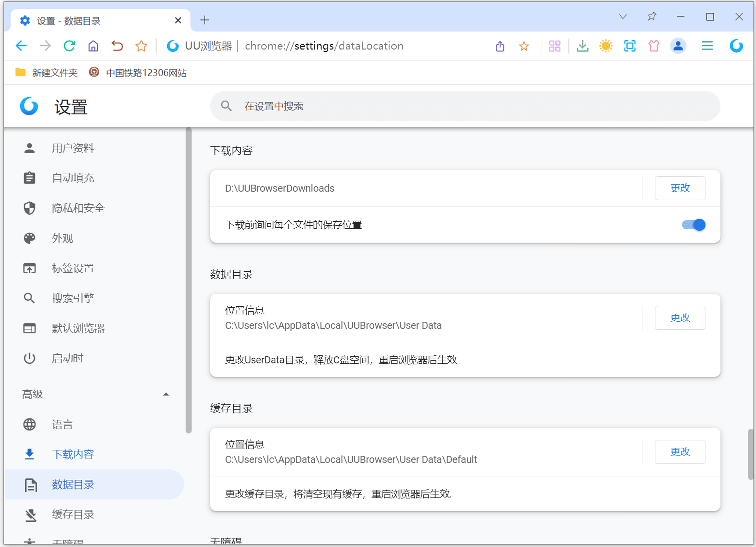Click the main page scrollbar thumb

750,454
